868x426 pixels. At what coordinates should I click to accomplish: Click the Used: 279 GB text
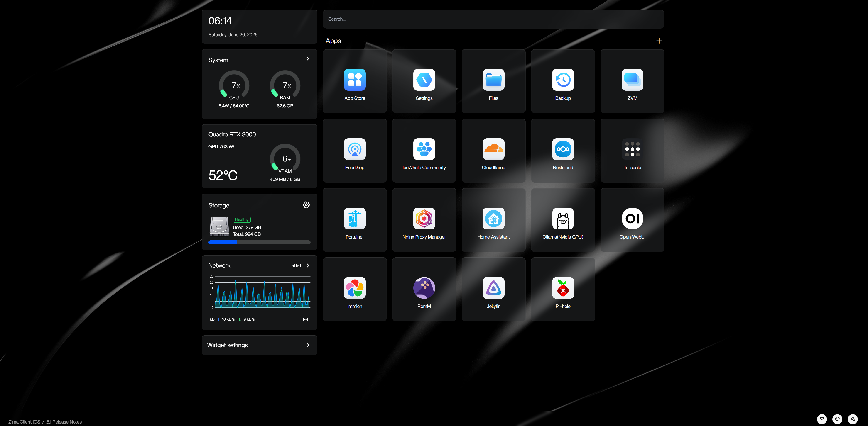(247, 227)
